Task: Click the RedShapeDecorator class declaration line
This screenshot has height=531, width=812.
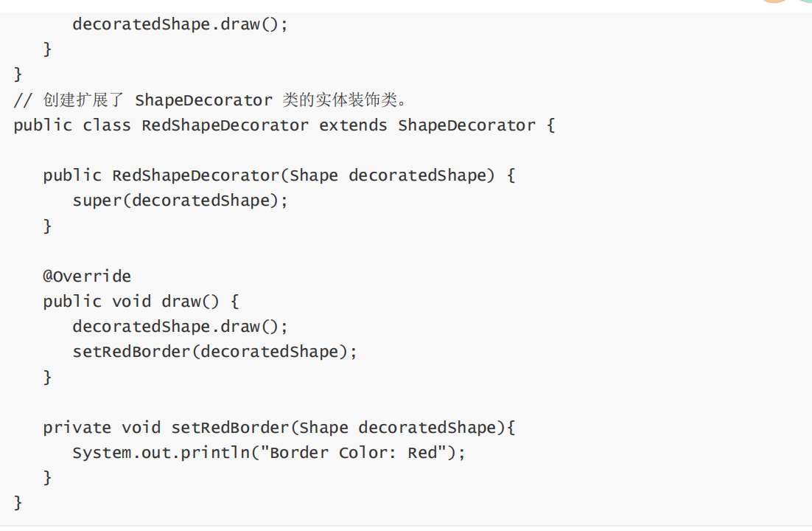Action: pos(284,125)
